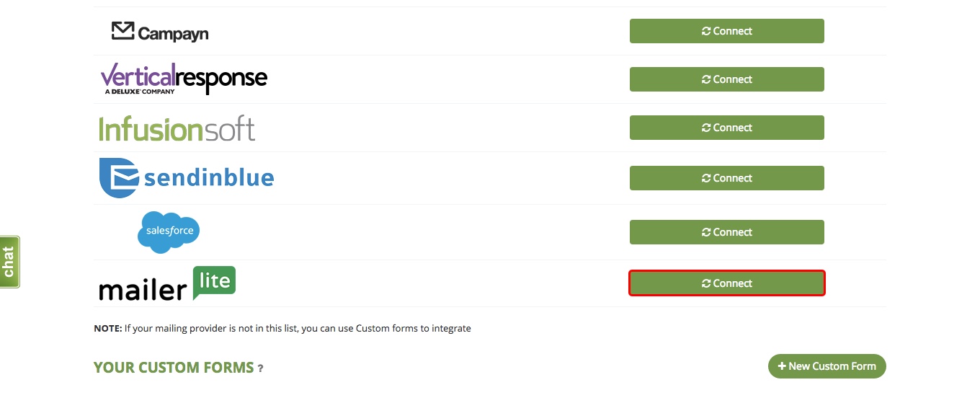
Task: Connect the Campayn integration
Action: click(x=726, y=31)
